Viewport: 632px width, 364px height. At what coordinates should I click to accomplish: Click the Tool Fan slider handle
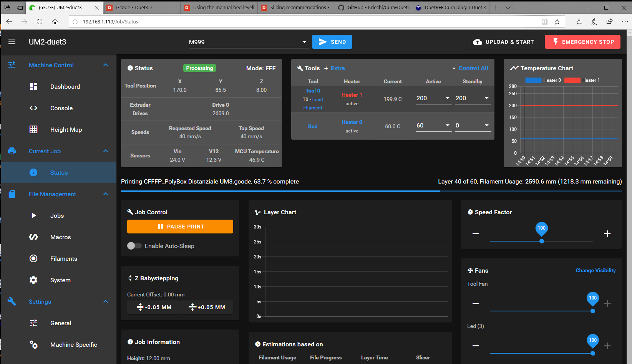point(593,311)
